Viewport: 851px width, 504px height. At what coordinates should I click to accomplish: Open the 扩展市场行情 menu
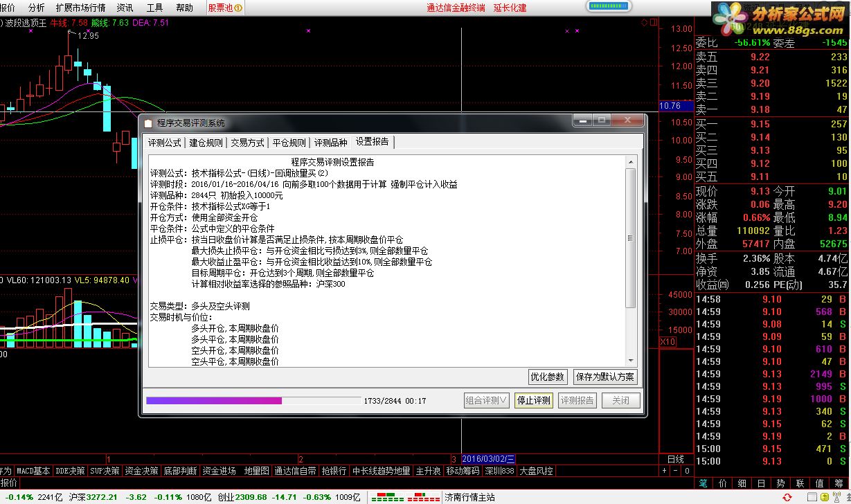tap(80, 8)
